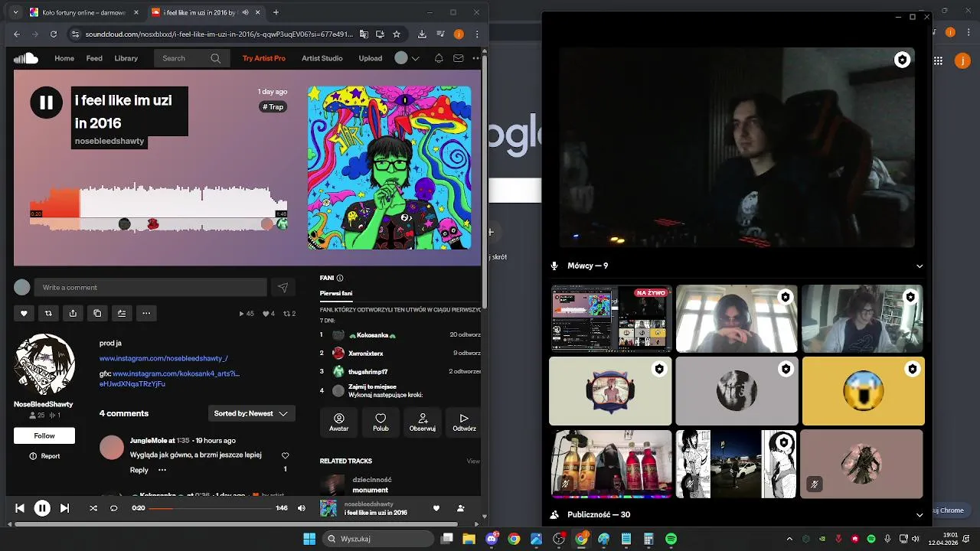Click the Trap genre tag

click(x=273, y=107)
